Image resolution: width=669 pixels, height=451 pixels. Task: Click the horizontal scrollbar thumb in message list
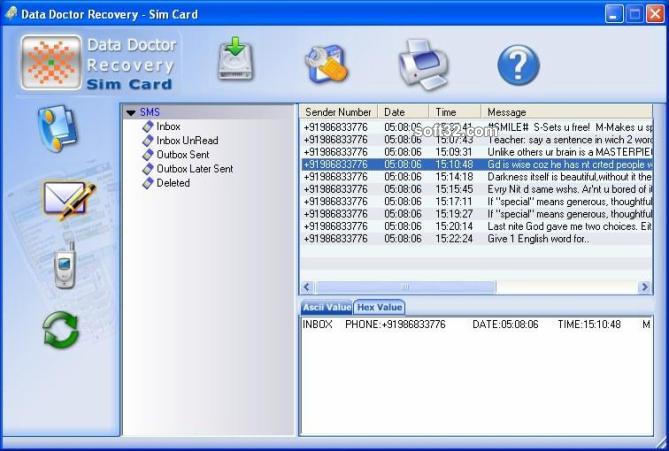click(x=405, y=287)
